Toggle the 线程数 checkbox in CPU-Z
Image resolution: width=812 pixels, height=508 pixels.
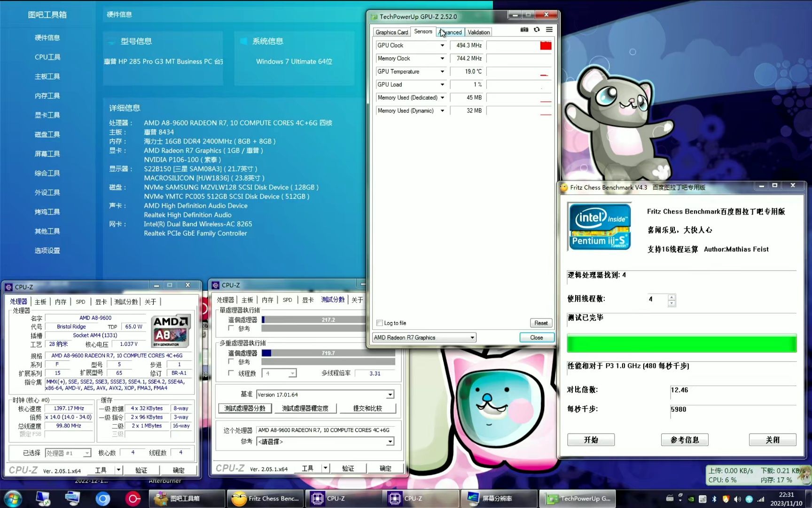pyautogui.click(x=231, y=373)
